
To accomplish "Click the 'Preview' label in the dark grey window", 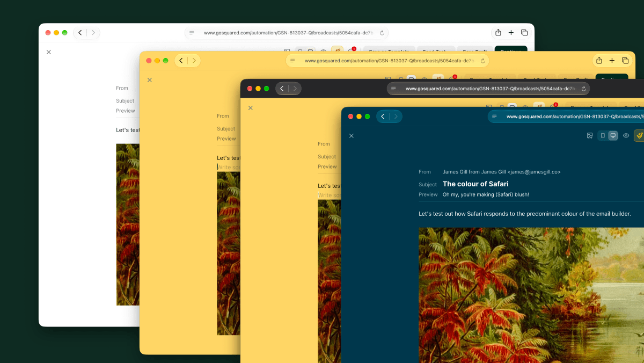I will [x=327, y=166].
